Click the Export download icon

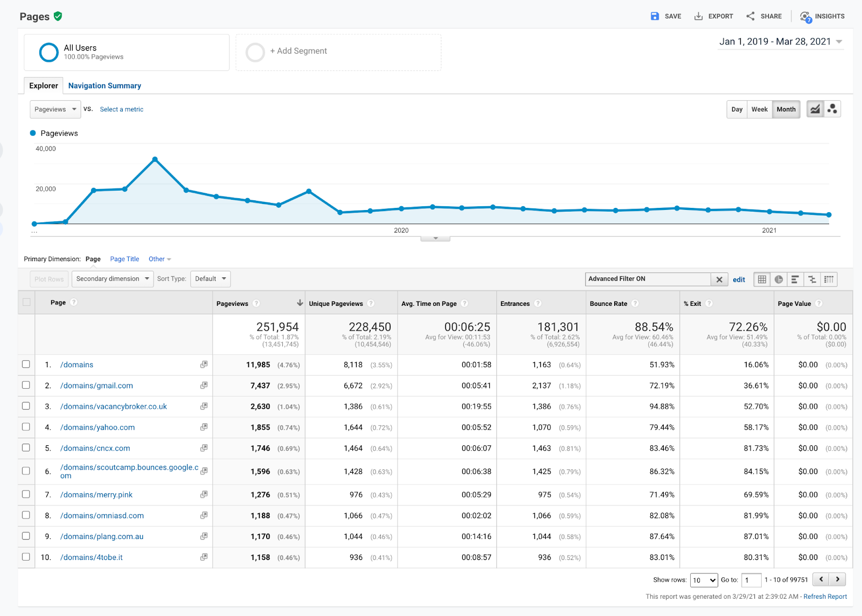pyautogui.click(x=698, y=16)
